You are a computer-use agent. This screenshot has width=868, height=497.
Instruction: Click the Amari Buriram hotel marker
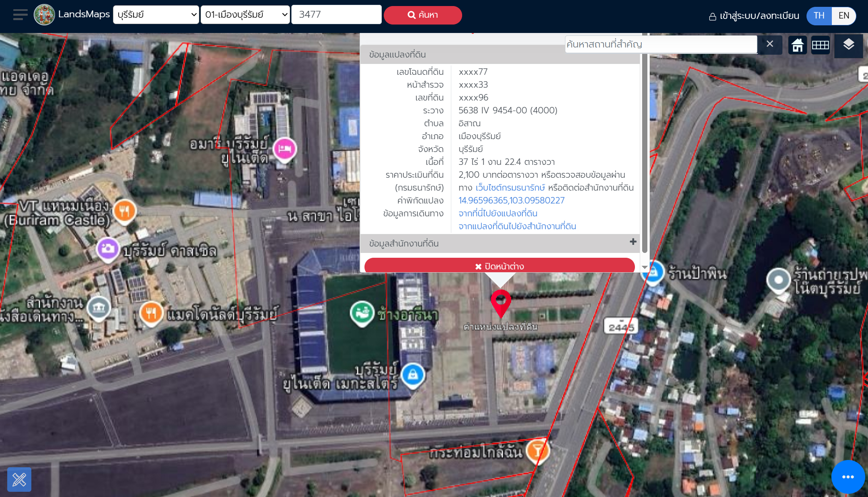point(285,149)
